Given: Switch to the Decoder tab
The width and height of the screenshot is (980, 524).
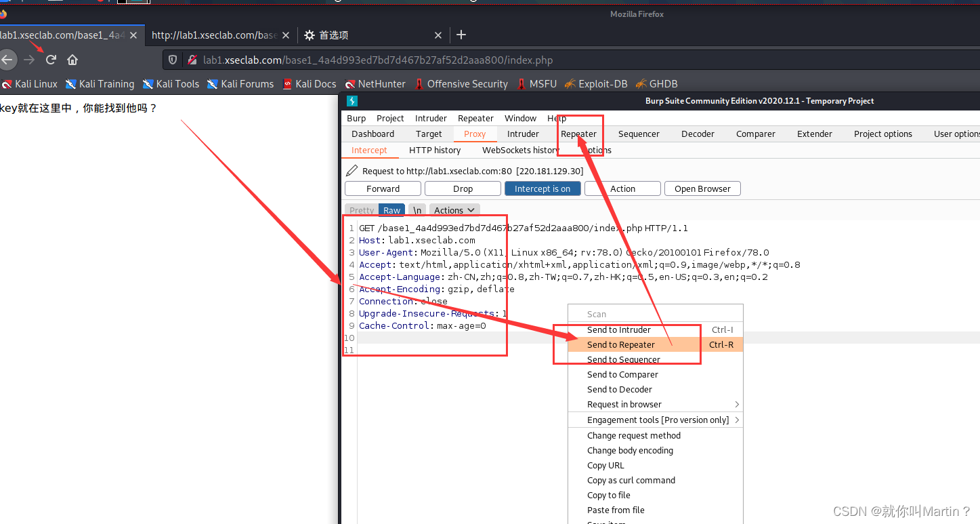Looking at the screenshot, I should pyautogui.click(x=698, y=134).
